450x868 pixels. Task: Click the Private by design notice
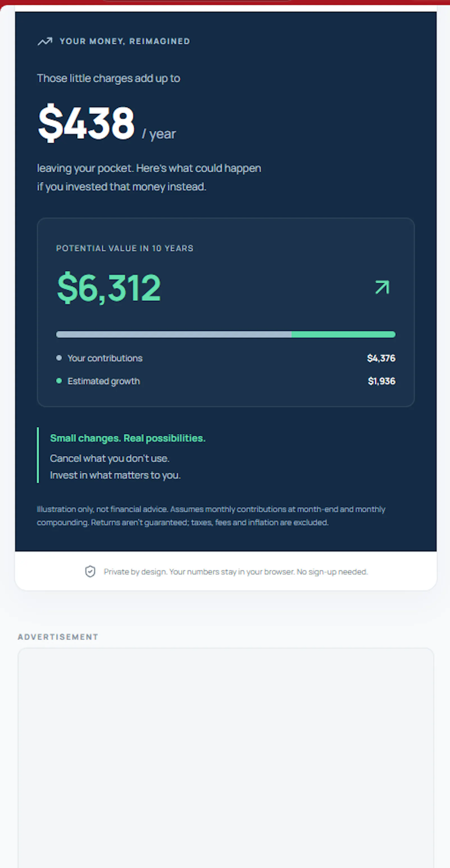pyautogui.click(x=236, y=572)
